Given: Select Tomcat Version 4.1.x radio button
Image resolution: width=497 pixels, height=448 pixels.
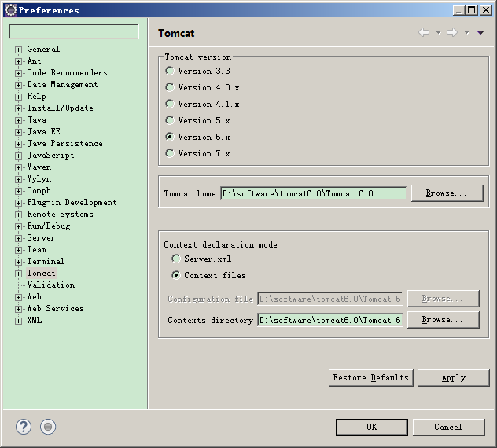Looking at the screenshot, I should coord(170,104).
